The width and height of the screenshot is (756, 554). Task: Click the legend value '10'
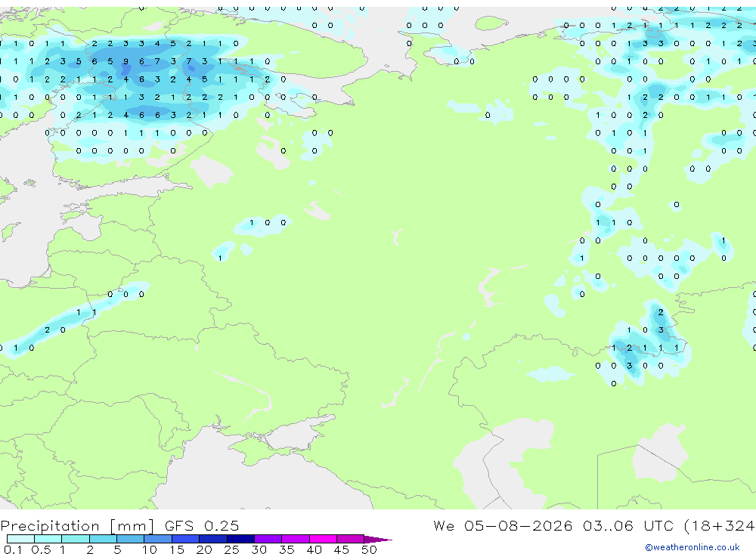150,549
